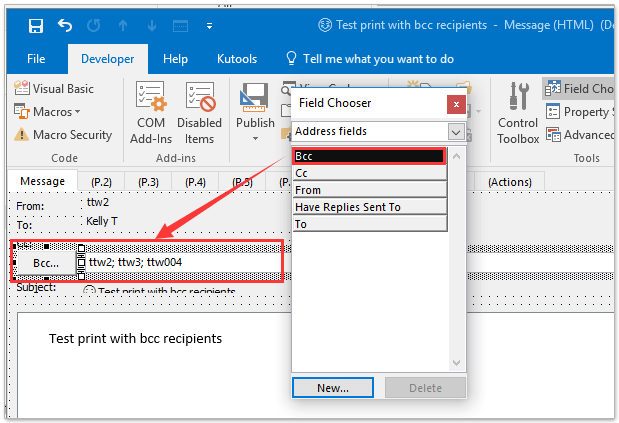This screenshot has height=423, width=619.
Task: Click the New... button
Action: 333,388
